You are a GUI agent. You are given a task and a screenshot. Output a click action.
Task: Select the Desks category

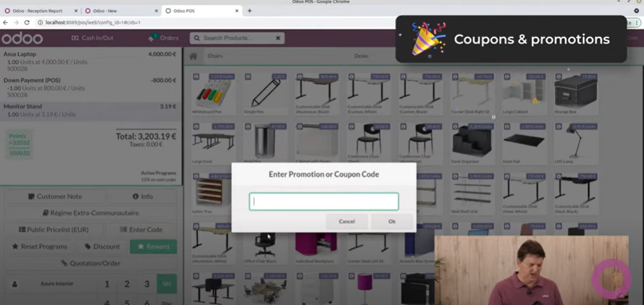coord(362,56)
